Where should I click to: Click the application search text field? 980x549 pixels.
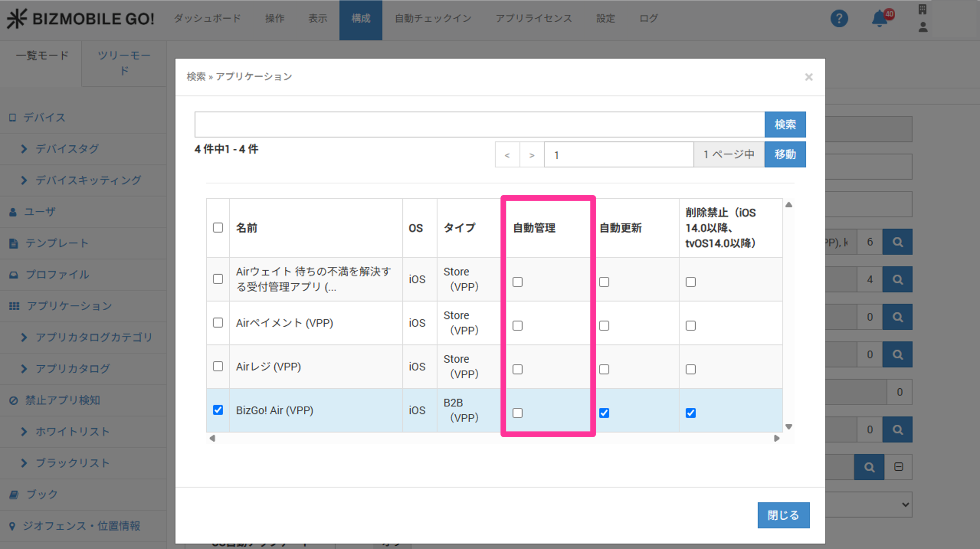[479, 124]
